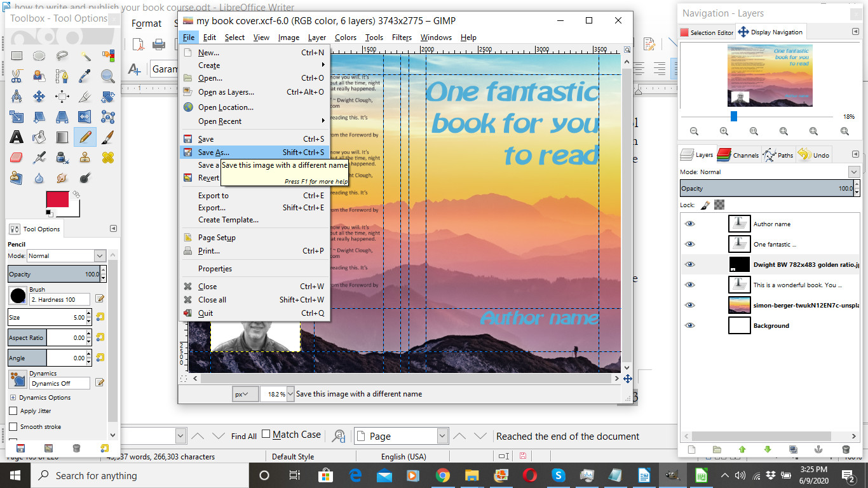Select the Text tool in the toolbox
This screenshot has height=488, width=868.
pos(17,137)
